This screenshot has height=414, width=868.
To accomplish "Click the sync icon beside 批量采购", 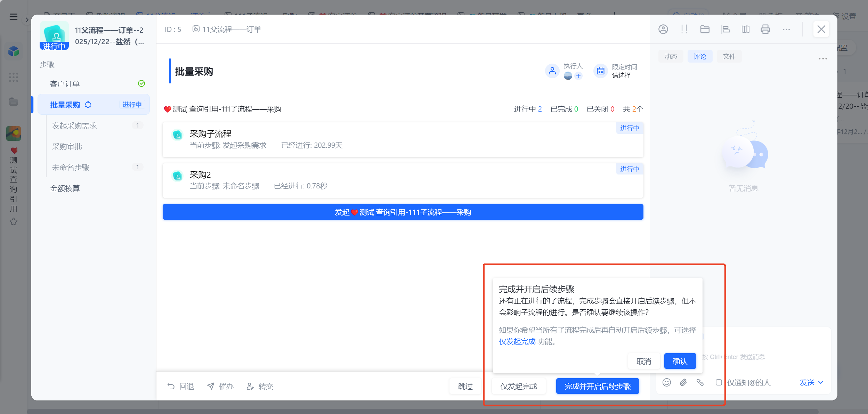I will pos(88,105).
